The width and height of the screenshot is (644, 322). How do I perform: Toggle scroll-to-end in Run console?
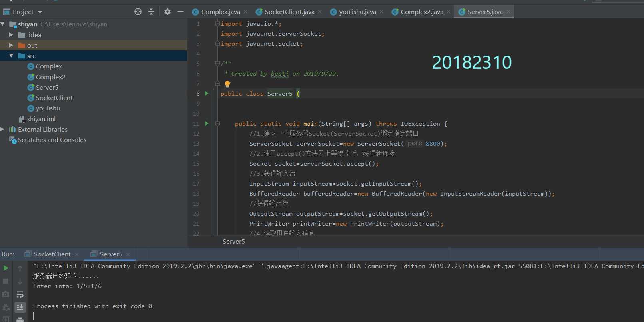[x=20, y=307]
